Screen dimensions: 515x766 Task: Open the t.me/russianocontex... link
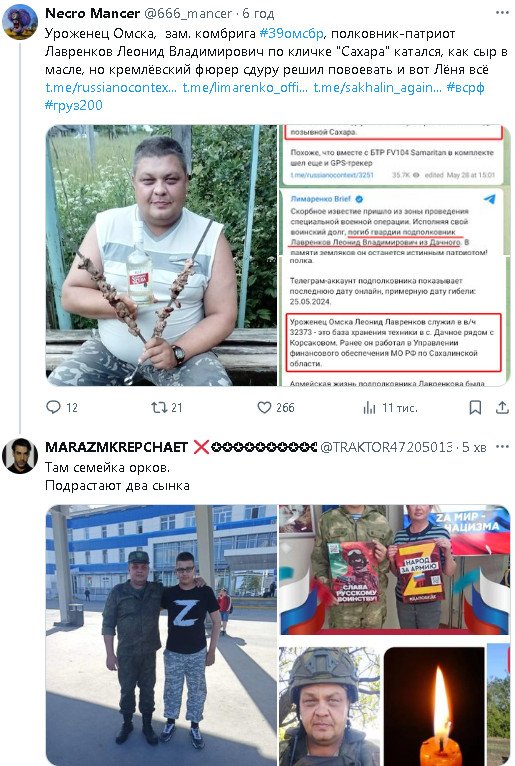pos(111,87)
